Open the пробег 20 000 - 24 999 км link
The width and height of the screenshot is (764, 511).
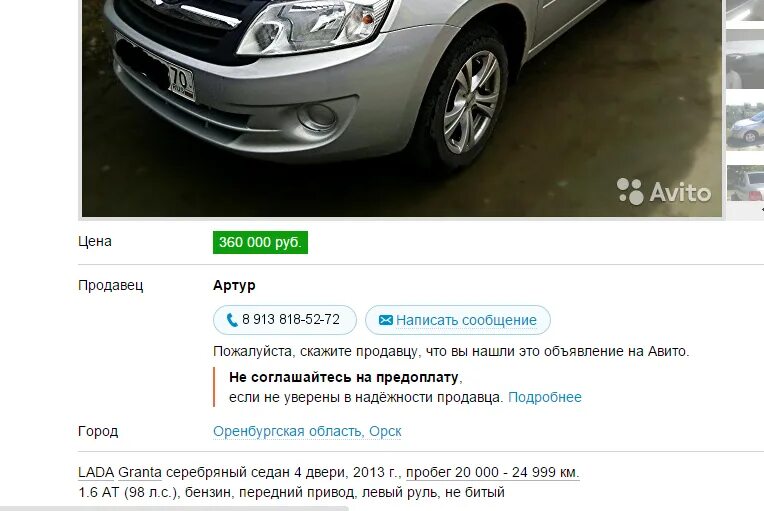[x=493, y=473]
